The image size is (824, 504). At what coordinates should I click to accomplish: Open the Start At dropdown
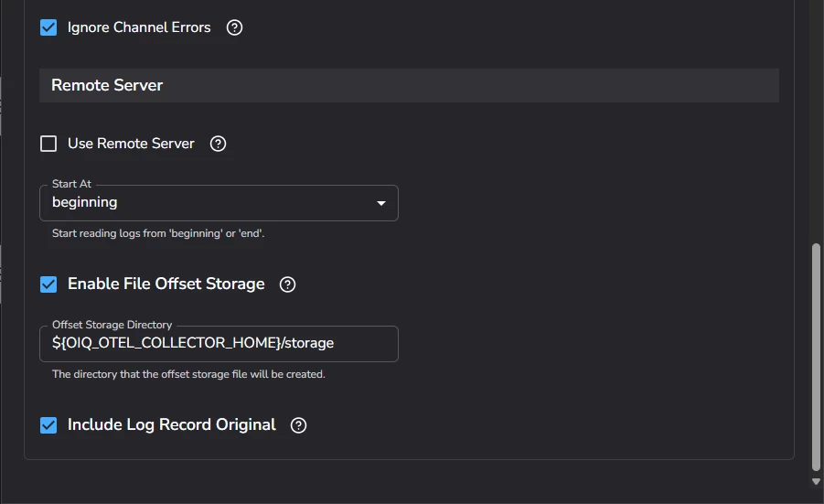[219, 203]
